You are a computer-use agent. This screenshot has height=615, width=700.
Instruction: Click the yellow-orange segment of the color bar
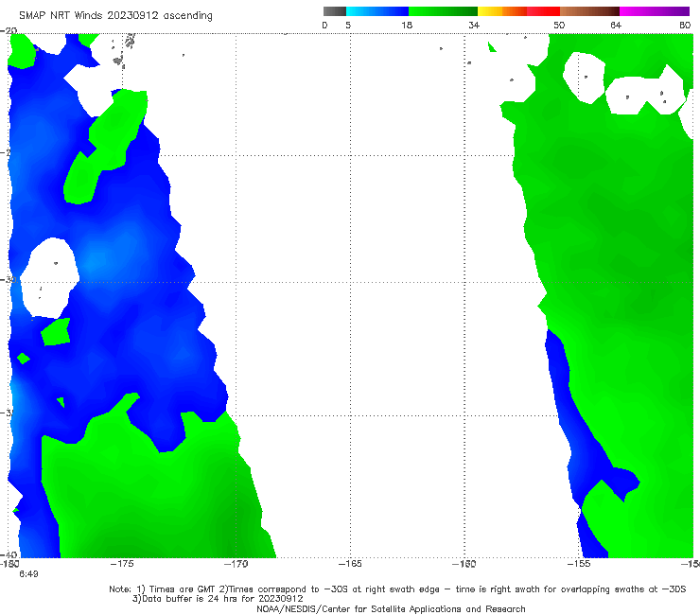502,11
